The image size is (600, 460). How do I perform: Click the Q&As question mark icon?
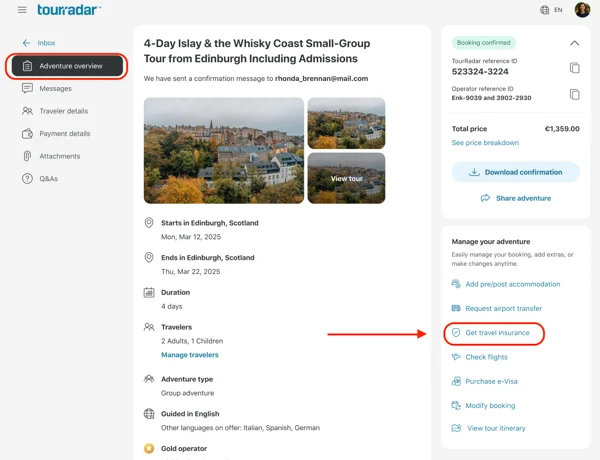click(x=27, y=179)
